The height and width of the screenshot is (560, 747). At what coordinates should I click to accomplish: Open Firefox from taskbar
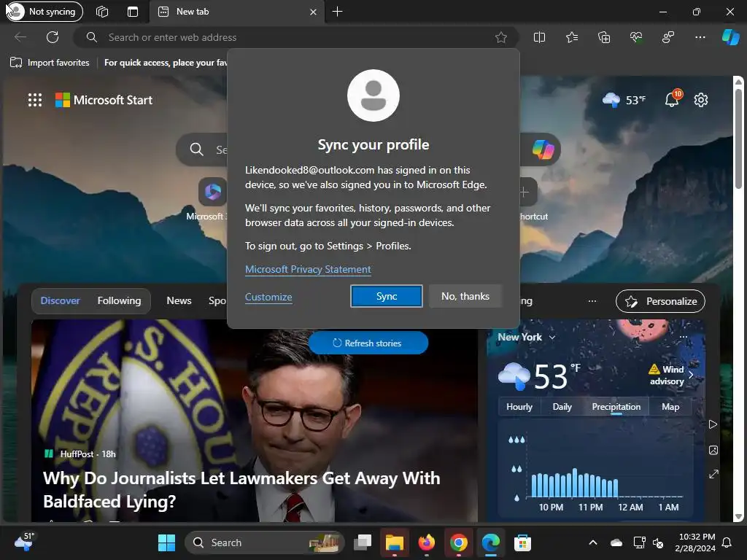pyautogui.click(x=426, y=542)
